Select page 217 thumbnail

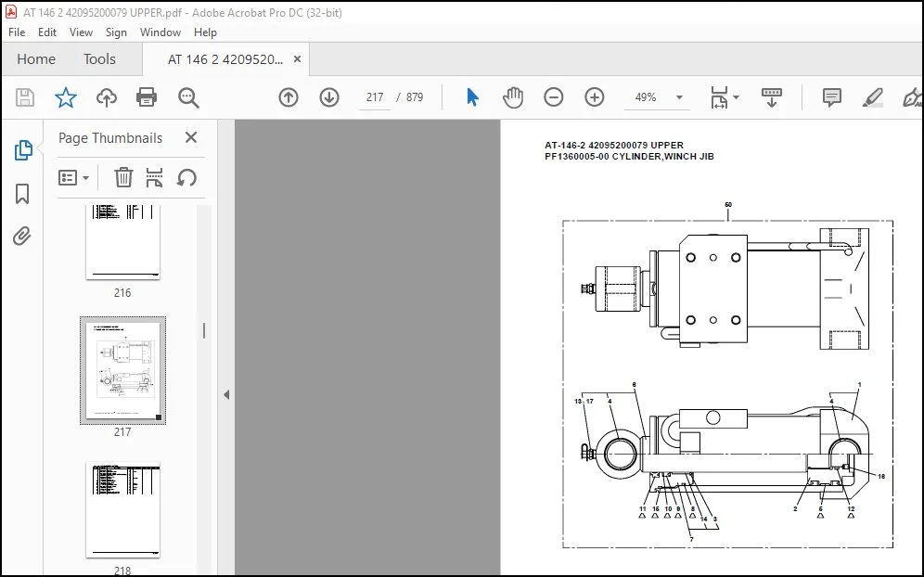(x=122, y=370)
